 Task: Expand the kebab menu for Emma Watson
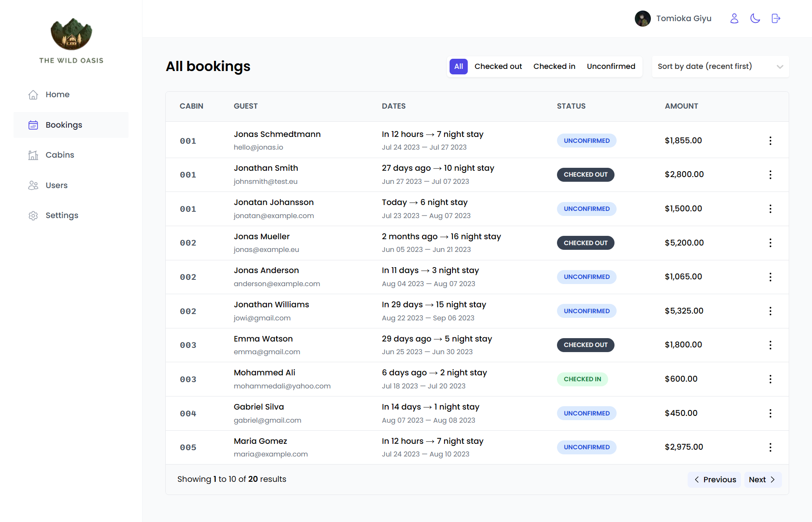(771, 345)
